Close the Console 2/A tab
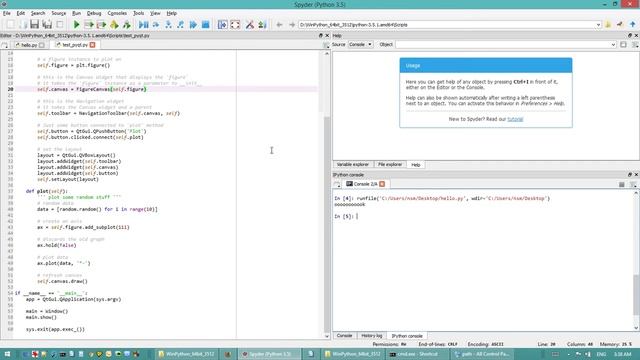The image size is (640, 360). click(382, 184)
